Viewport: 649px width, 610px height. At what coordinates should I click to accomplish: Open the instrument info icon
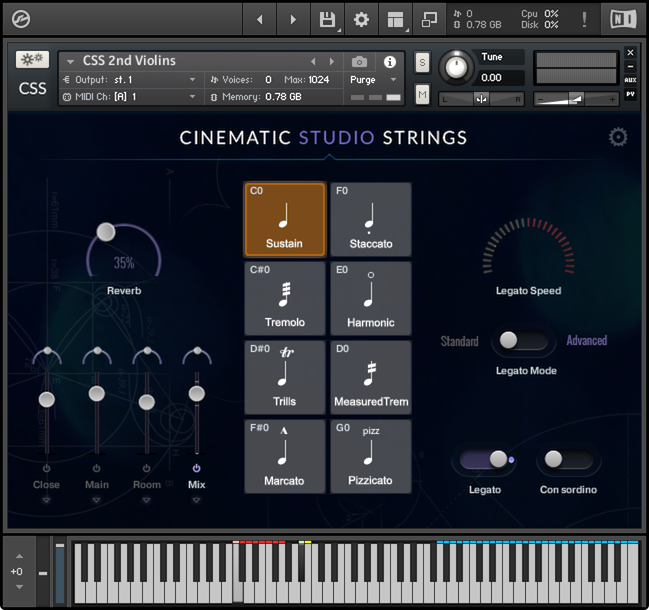389,62
